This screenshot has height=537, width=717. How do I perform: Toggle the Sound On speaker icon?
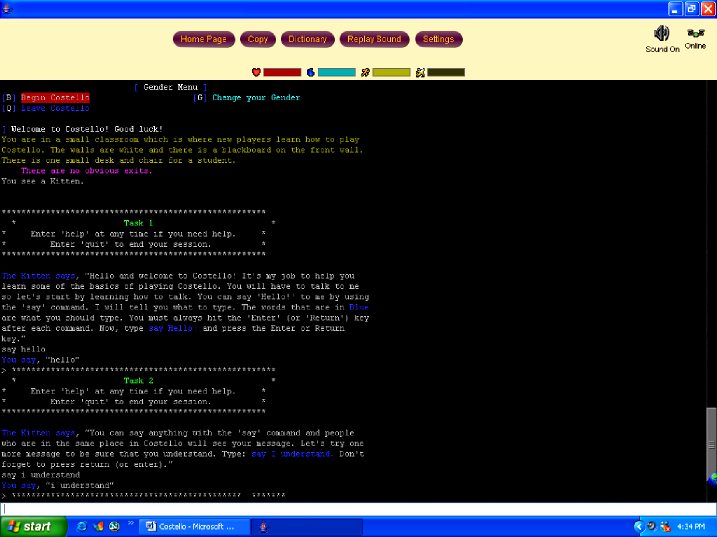pos(661,34)
